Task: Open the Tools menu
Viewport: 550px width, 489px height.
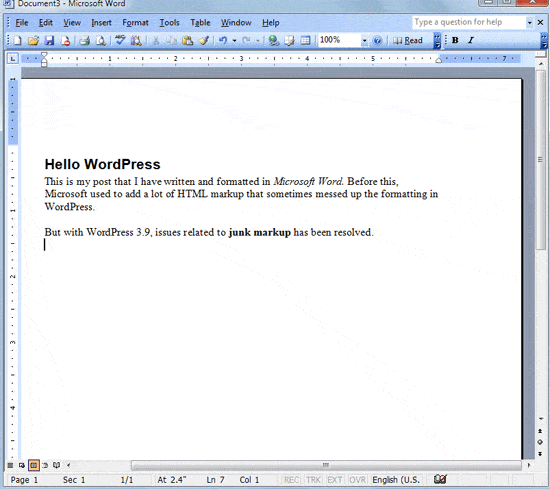Action: 169,23
